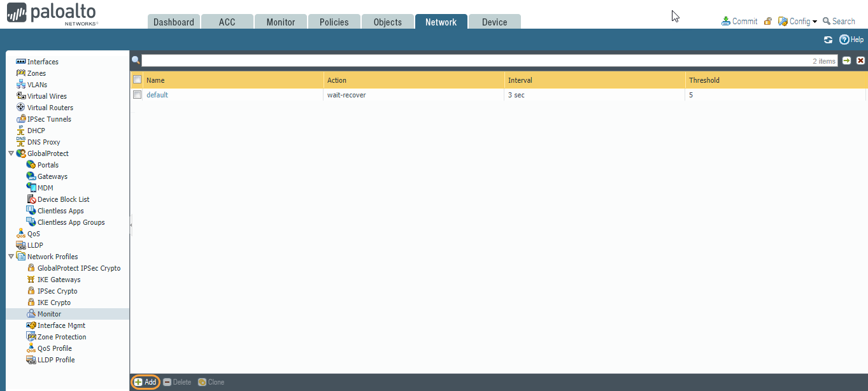Viewport: 868px width, 391px height.
Task: Select GlobalProtect Portals
Action: 48,164
